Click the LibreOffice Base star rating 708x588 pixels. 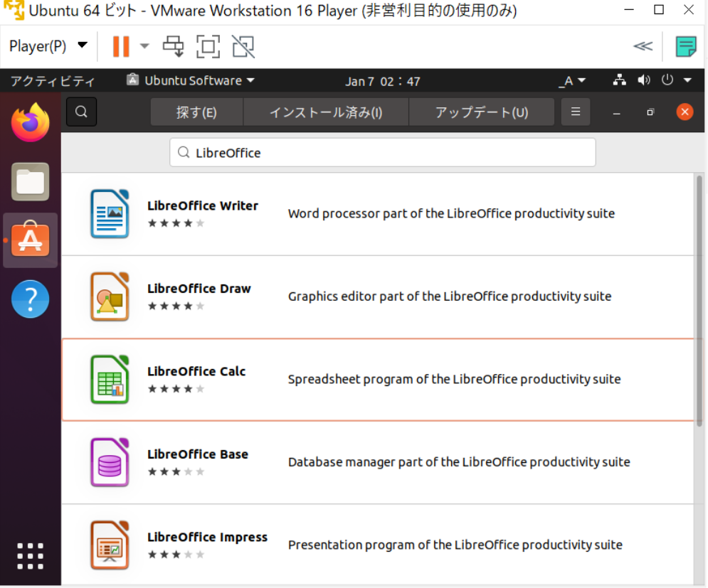[x=176, y=471]
